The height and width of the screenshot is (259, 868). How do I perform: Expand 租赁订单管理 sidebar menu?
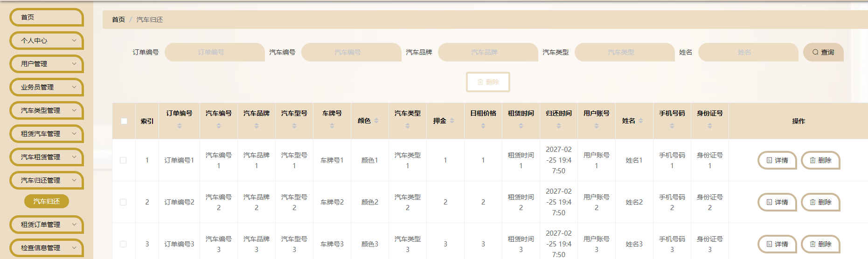pyautogui.click(x=47, y=225)
